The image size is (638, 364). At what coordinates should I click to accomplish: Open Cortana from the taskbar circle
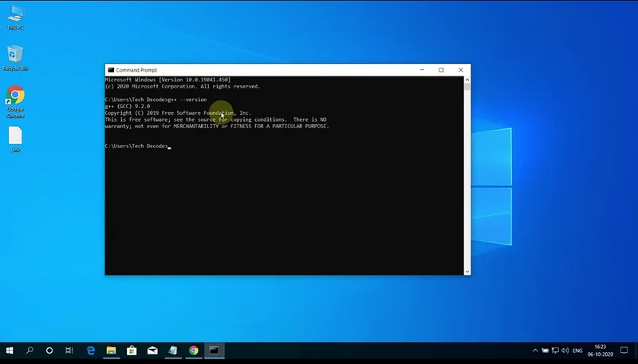click(49, 350)
